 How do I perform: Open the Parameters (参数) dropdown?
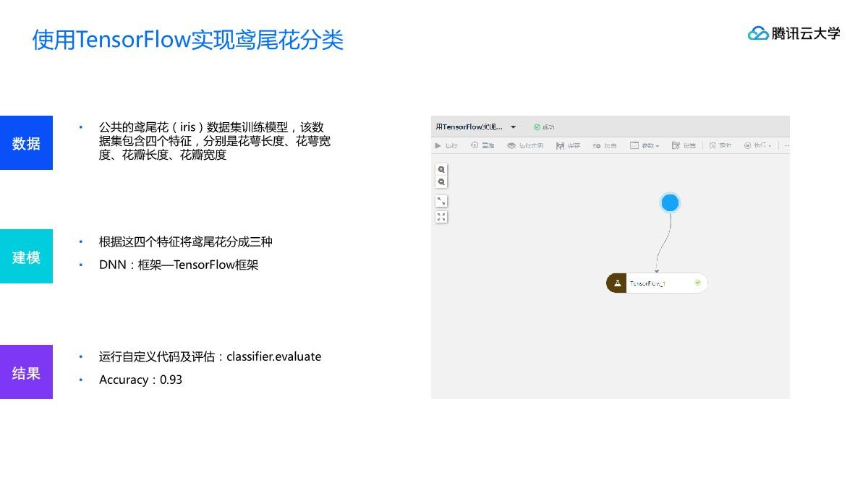pyautogui.click(x=644, y=145)
